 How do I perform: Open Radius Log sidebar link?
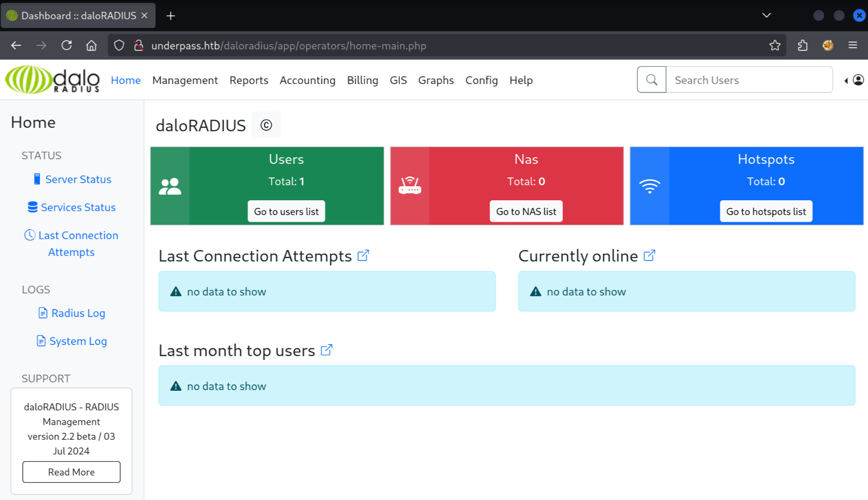pyautogui.click(x=71, y=313)
